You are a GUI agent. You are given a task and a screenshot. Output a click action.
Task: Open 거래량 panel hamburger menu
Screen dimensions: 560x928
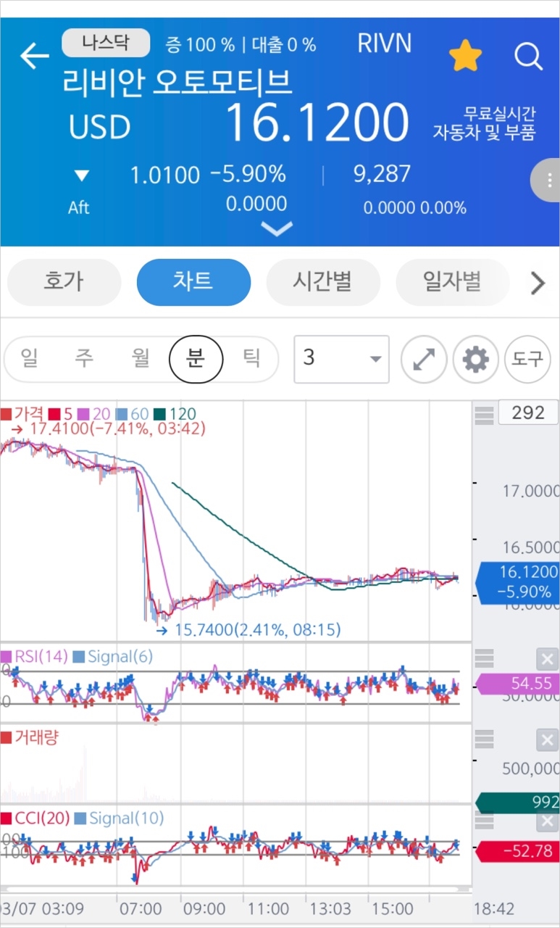[484, 739]
